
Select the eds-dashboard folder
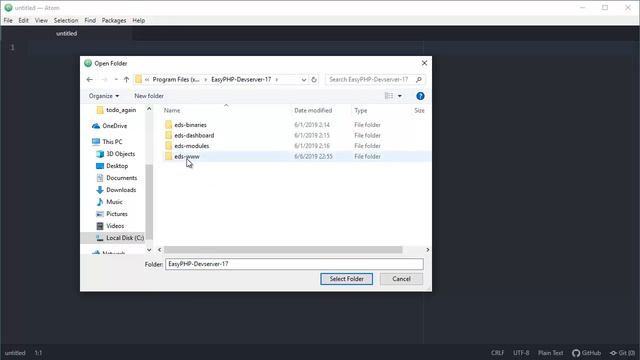[194, 136]
